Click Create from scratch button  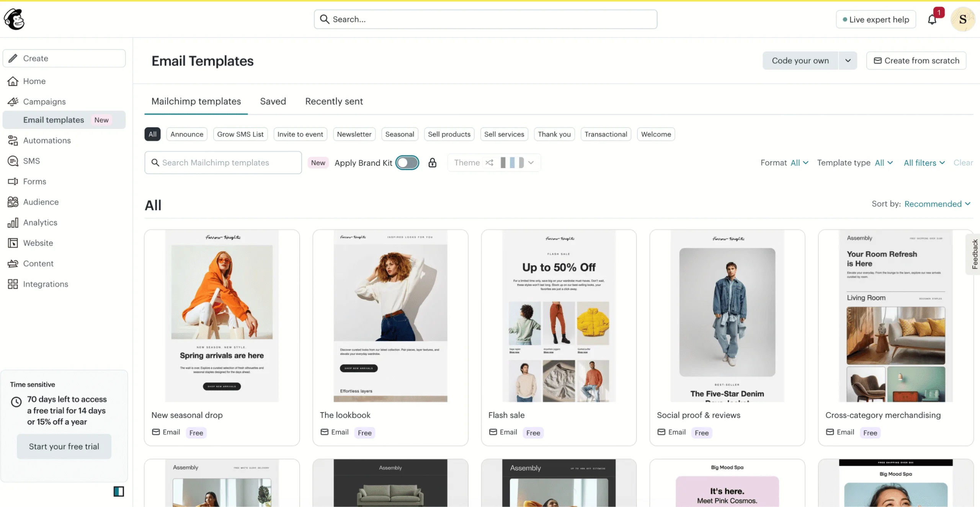tap(916, 60)
